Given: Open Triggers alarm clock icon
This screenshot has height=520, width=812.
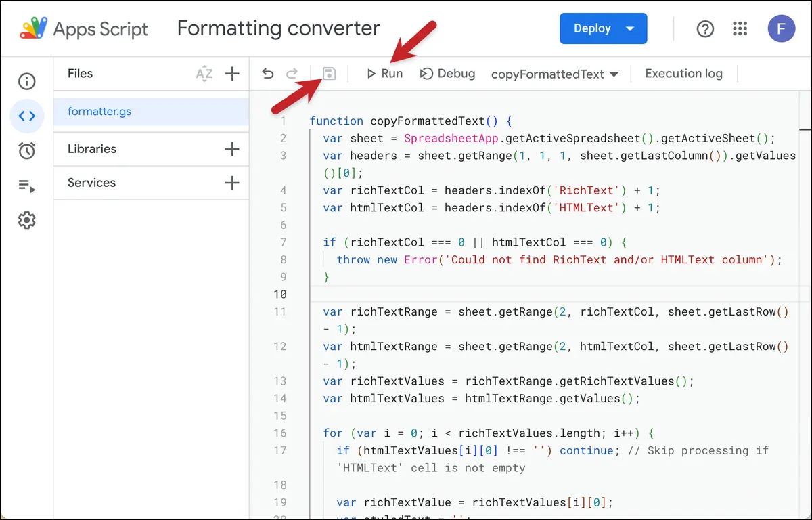Looking at the screenshot, I should coord(26,151).
